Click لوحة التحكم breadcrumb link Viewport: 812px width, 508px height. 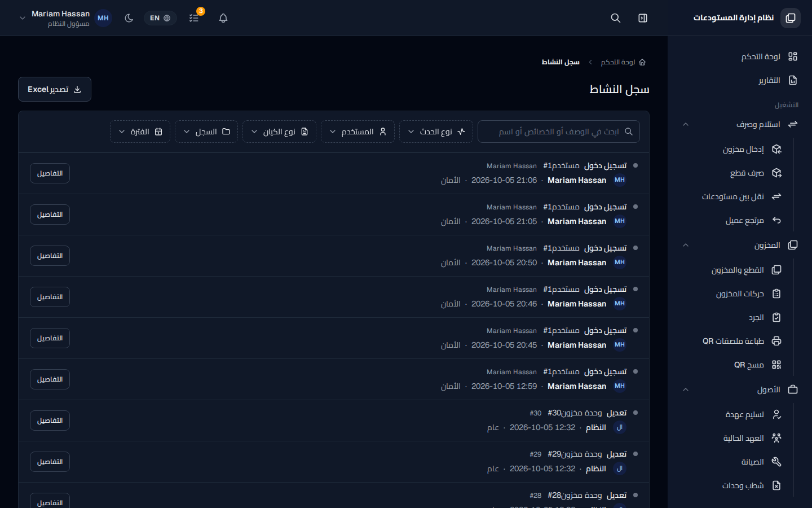coord(623,62)
